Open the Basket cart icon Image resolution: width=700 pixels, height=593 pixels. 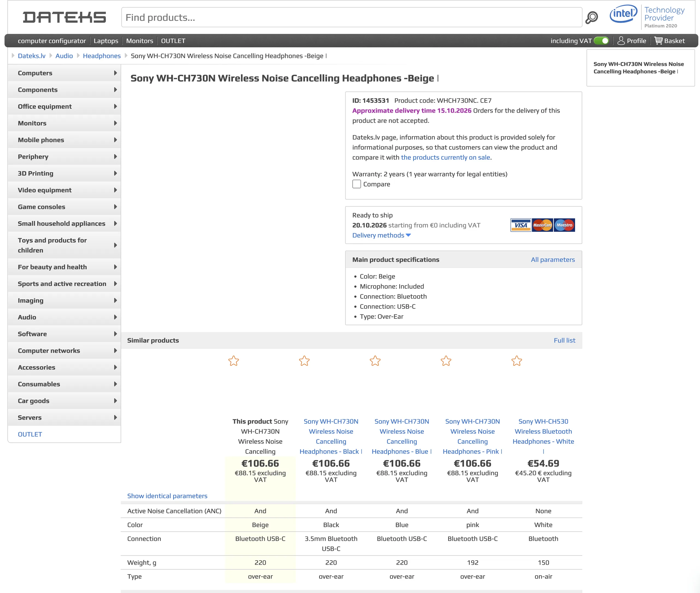[658, 41]
